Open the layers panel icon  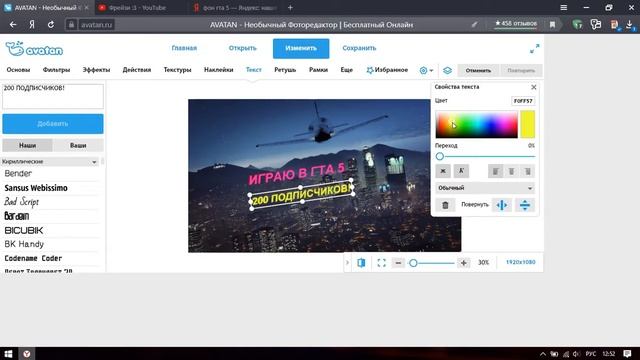coord(447,70)
